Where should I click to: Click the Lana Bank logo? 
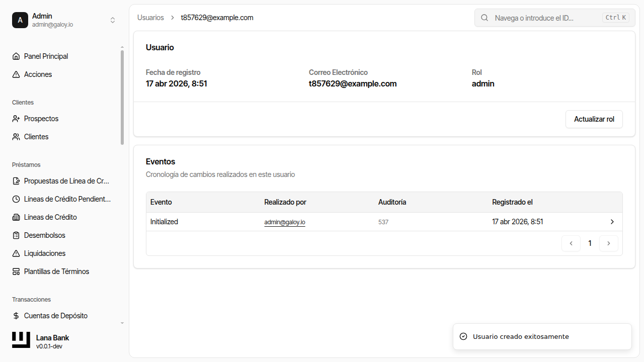pyautogui.click(x=21, y=340)
